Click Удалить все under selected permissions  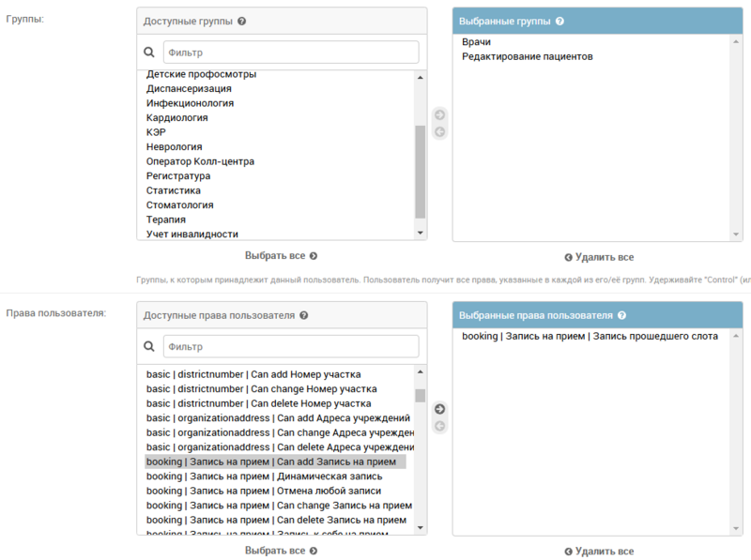599,552
